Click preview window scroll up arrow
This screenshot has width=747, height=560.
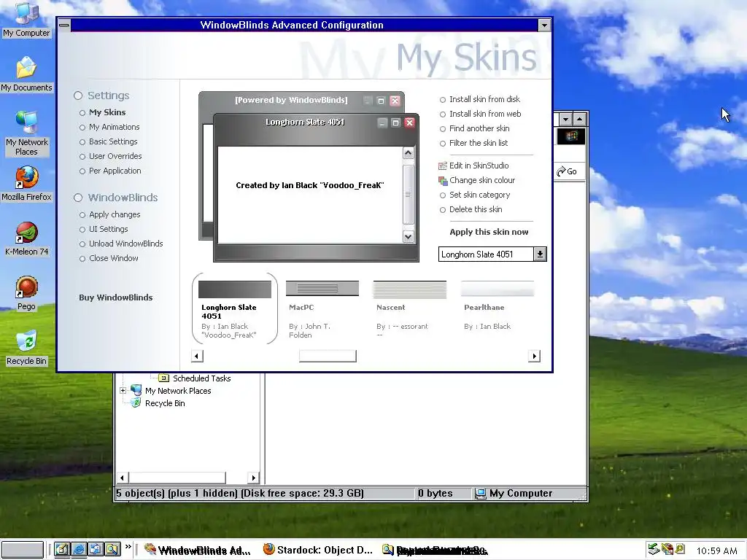409,153
